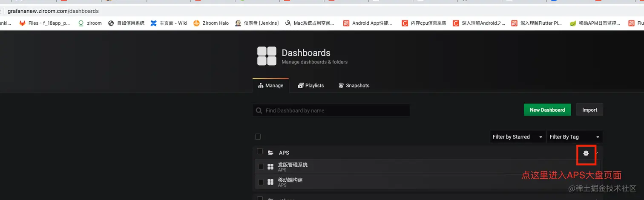Focus the Find Dashboard by name field
Screen dimensions: 644x200
click(x=331, y=110)
